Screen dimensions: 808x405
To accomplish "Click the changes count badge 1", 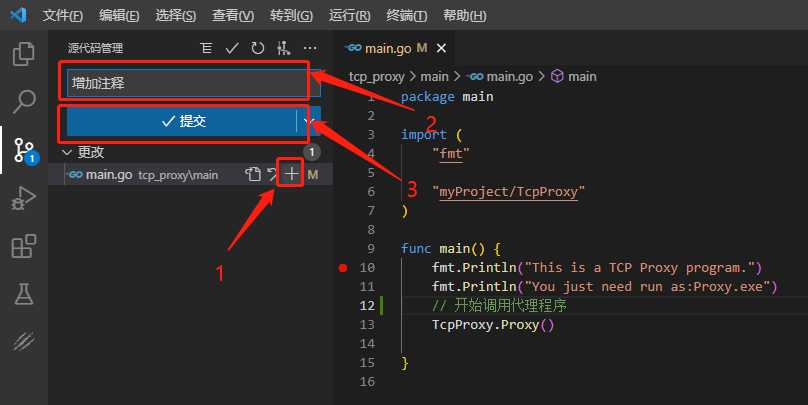I will pos(311,152).
